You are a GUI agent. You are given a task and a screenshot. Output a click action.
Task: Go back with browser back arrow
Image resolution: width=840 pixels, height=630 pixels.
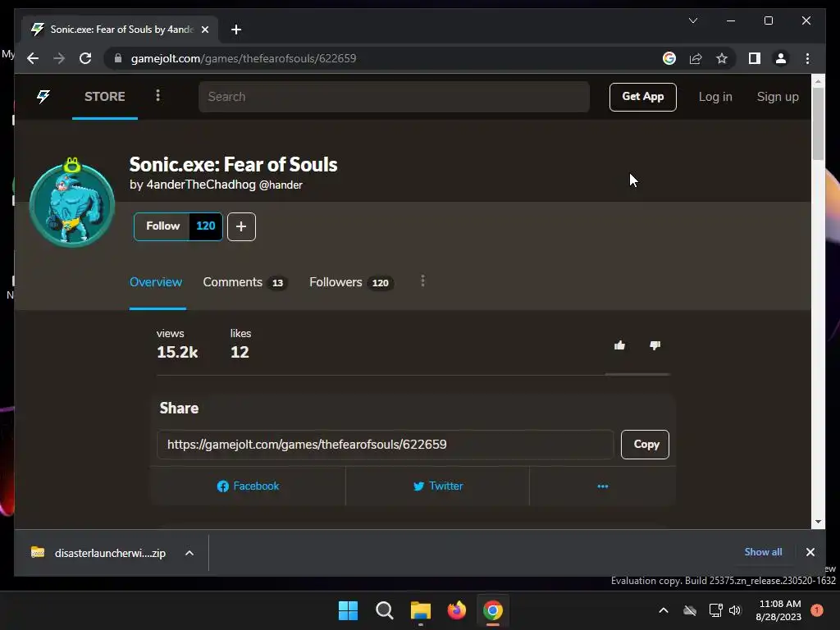tap(33, 58)
